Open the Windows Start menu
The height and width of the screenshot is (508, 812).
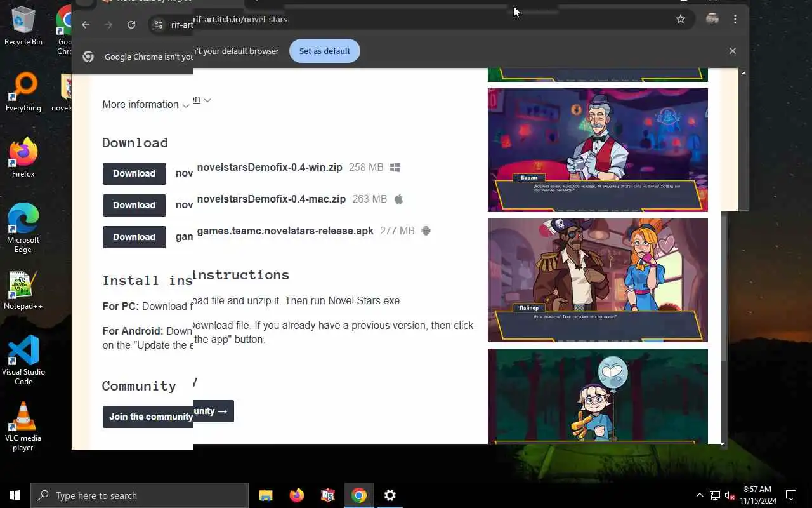[15, 495]
